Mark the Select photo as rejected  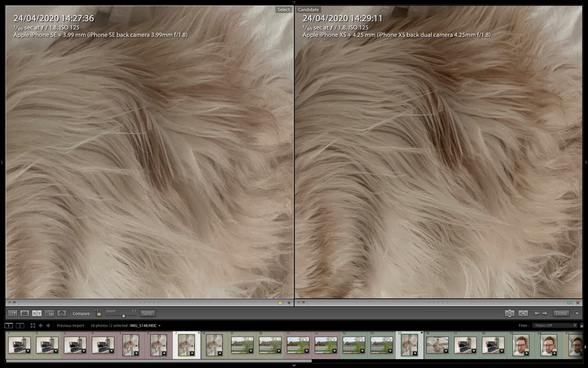[15, 302]
